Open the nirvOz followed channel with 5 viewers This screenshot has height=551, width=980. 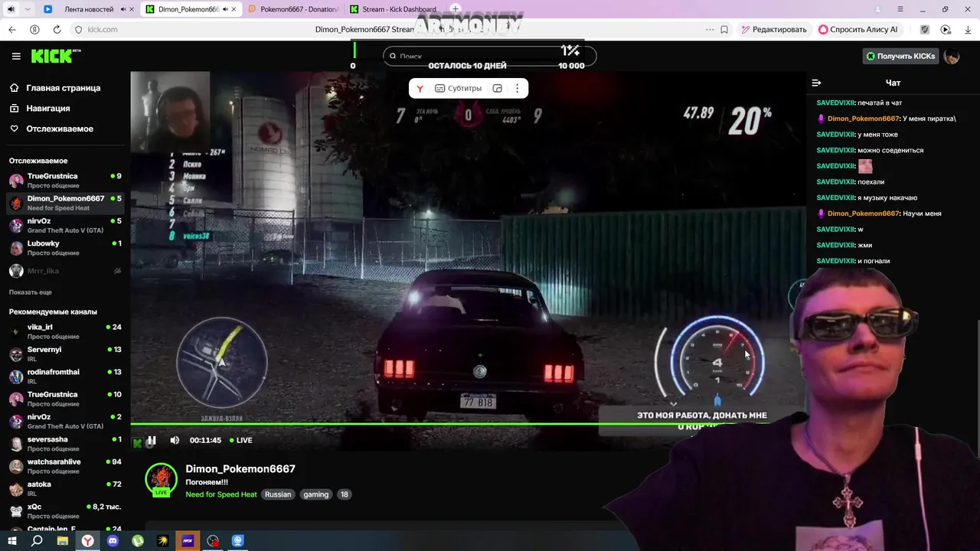65,226
